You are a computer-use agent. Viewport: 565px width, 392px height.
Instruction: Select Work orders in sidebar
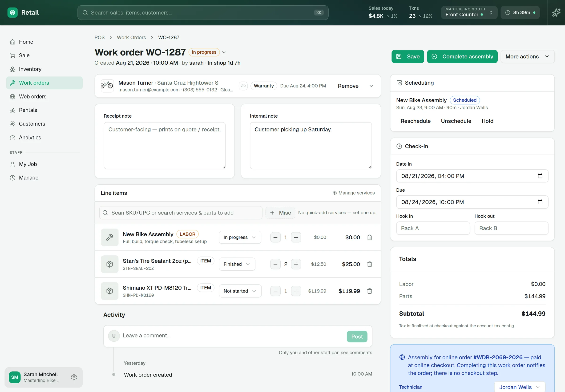pos(44,83)
